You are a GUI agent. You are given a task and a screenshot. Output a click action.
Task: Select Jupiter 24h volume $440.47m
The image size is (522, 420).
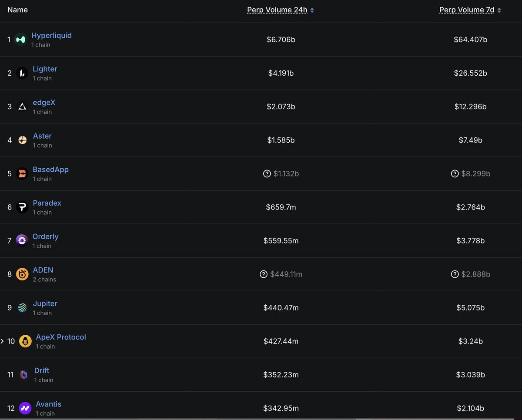(x=281, y=308)
